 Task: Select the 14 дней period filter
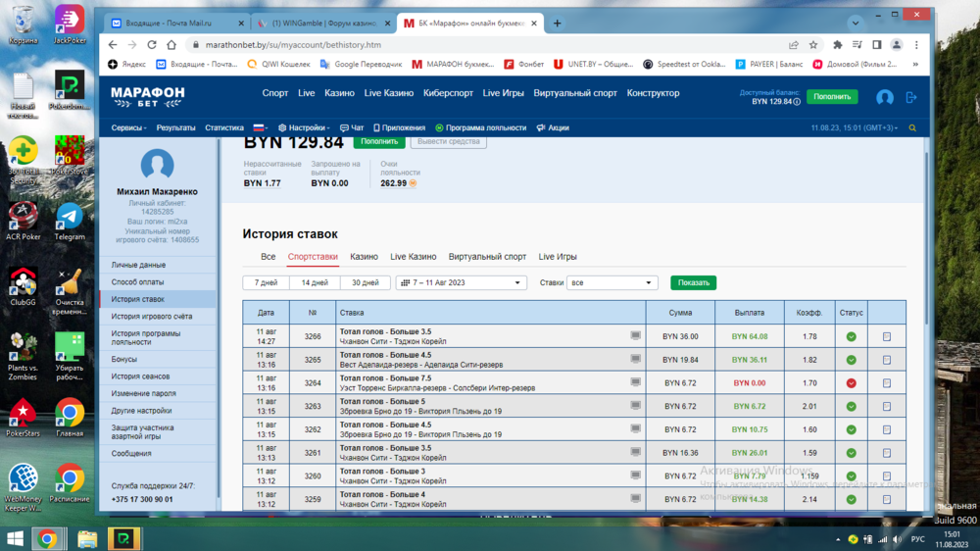315,282
